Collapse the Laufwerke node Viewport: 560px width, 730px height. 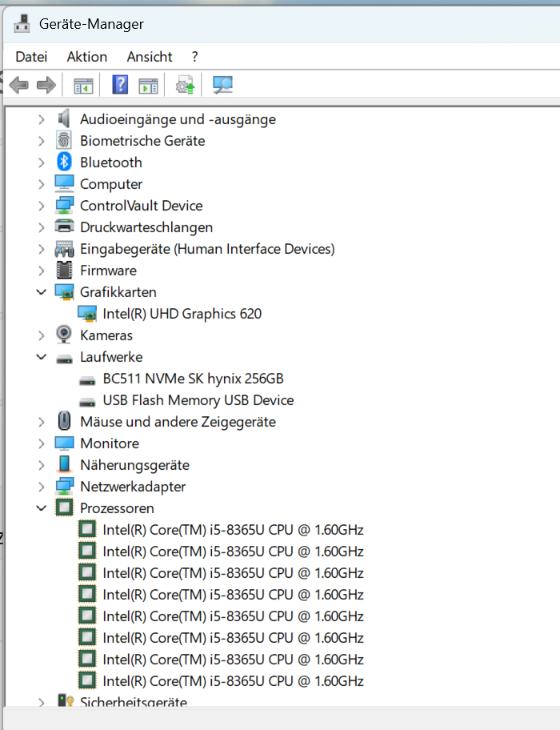point(42,357)
